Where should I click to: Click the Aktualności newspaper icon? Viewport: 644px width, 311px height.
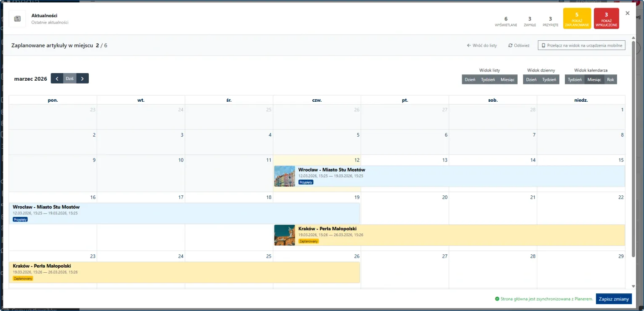pyautogui.click(x=17, y=19)
